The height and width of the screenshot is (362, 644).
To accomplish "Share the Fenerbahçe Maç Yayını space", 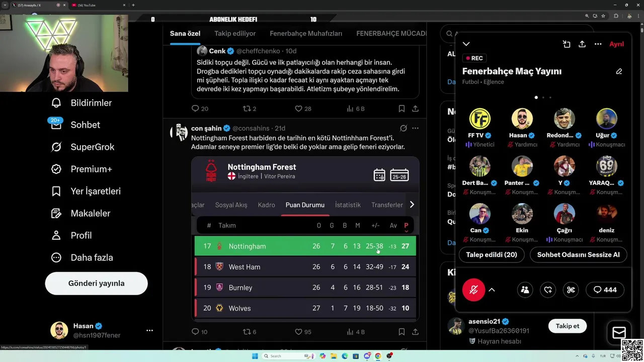I will (582, 44).
